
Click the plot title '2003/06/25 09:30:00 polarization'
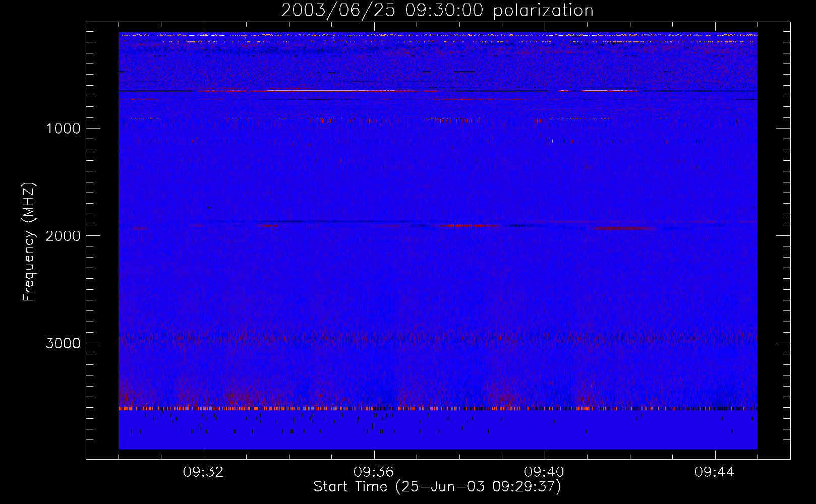pos(437,11)
